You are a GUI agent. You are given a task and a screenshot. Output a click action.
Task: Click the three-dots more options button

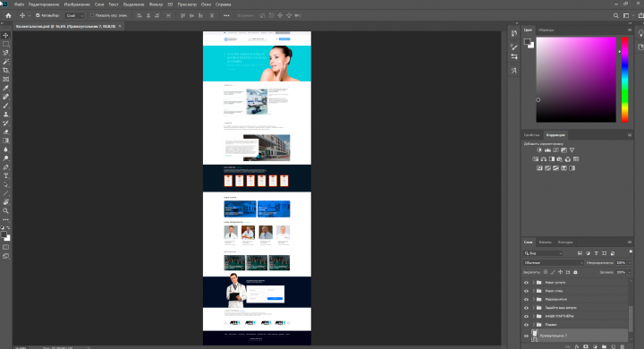click(x=226, y=15)
